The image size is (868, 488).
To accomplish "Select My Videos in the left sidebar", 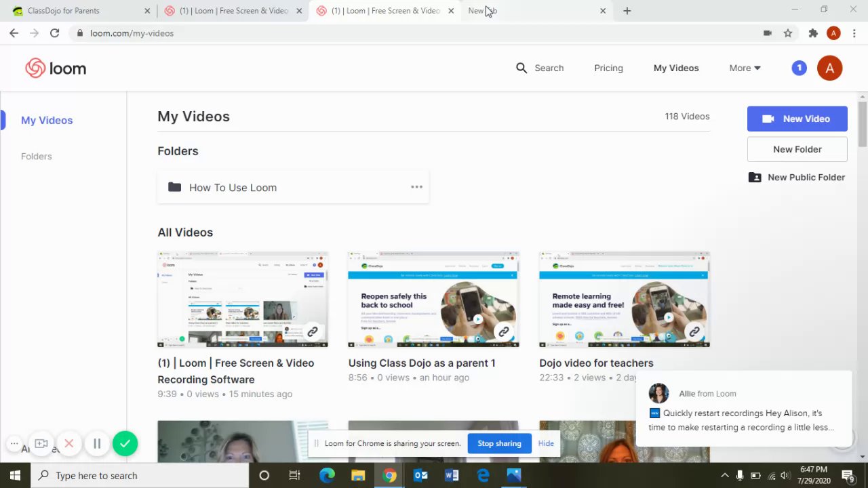I will 47,120.
